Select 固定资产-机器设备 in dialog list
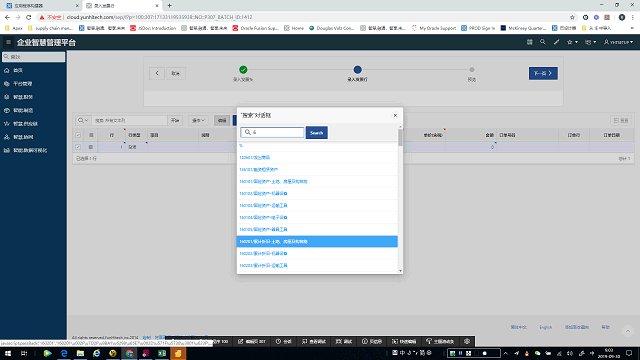This screenshot has height=360, width=640. coord(317,193)
